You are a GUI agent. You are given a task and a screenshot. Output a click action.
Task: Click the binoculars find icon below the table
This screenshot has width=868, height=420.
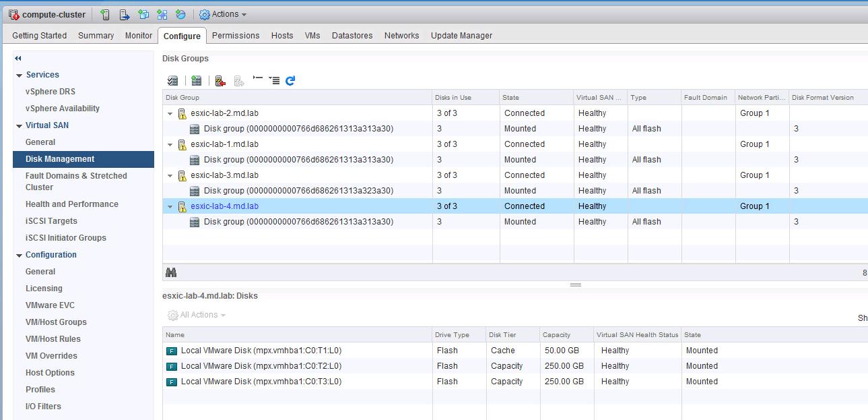(x=171, y=272)
